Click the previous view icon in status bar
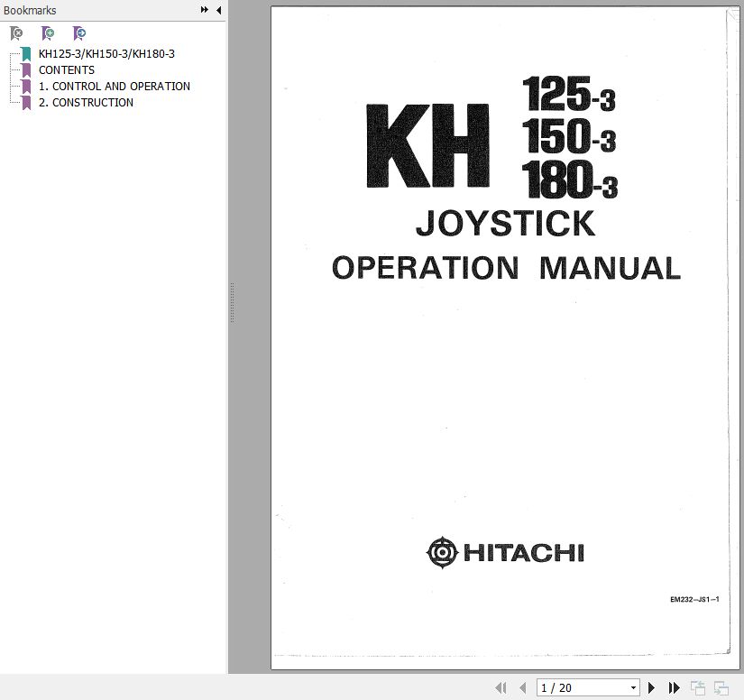This screenshot has height=700, width=744. coord(698,687)
